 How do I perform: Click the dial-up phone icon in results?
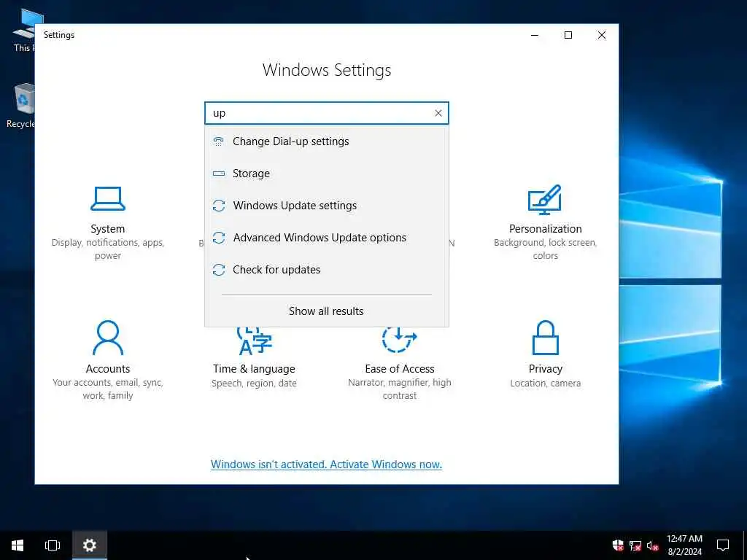coord(219,141)
